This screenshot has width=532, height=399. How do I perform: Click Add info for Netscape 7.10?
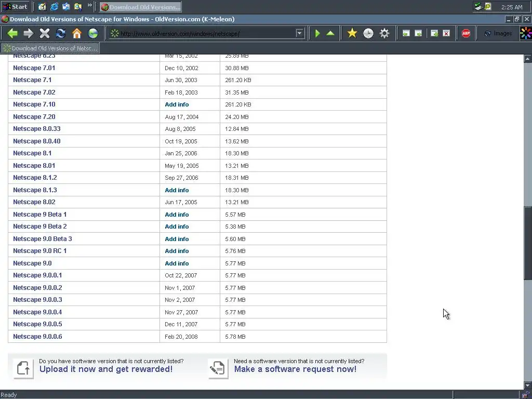177,104
